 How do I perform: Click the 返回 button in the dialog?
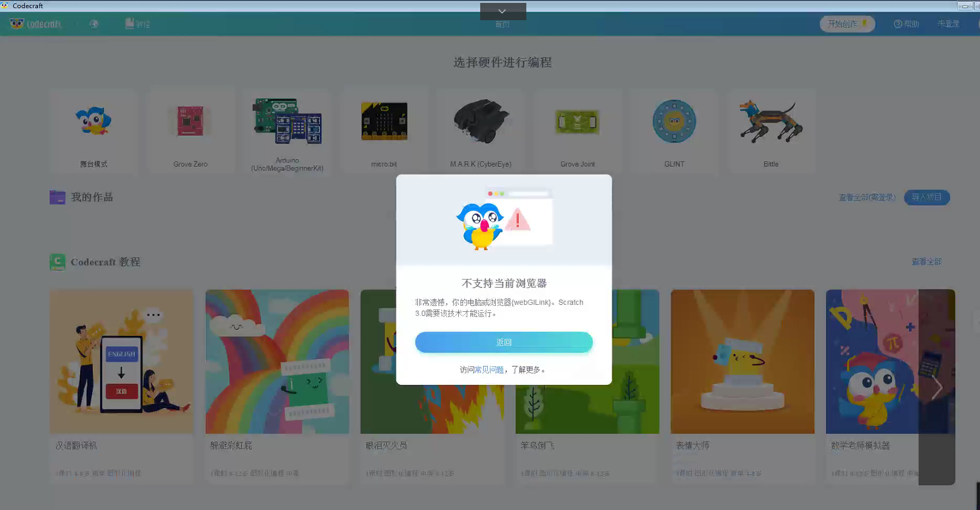tap(504, 342)
